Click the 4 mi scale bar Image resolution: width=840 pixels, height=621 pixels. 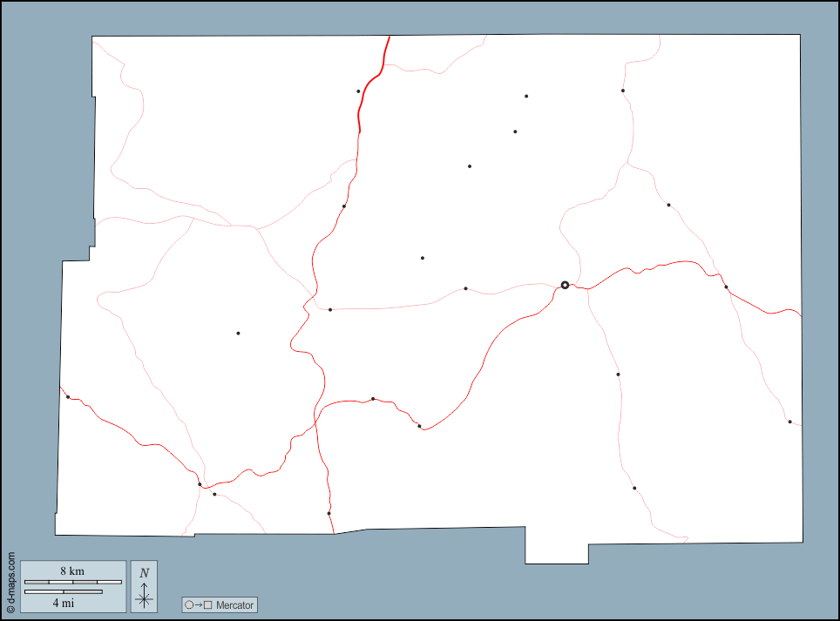tap(63, 592)
